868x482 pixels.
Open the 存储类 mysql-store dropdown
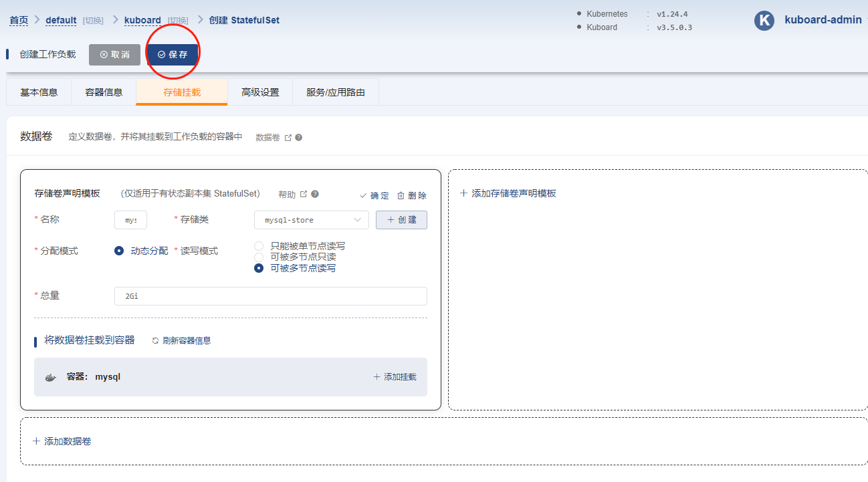point(311,220)
